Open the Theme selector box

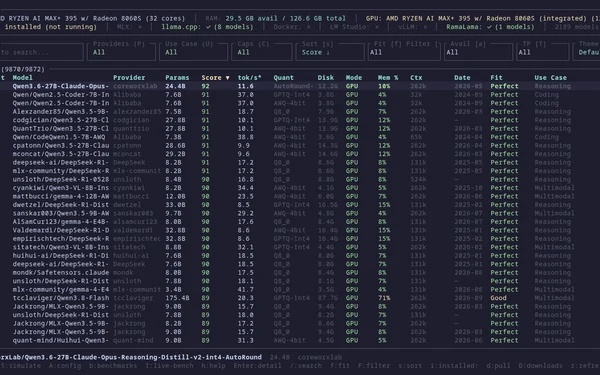(x=586, y=52)
